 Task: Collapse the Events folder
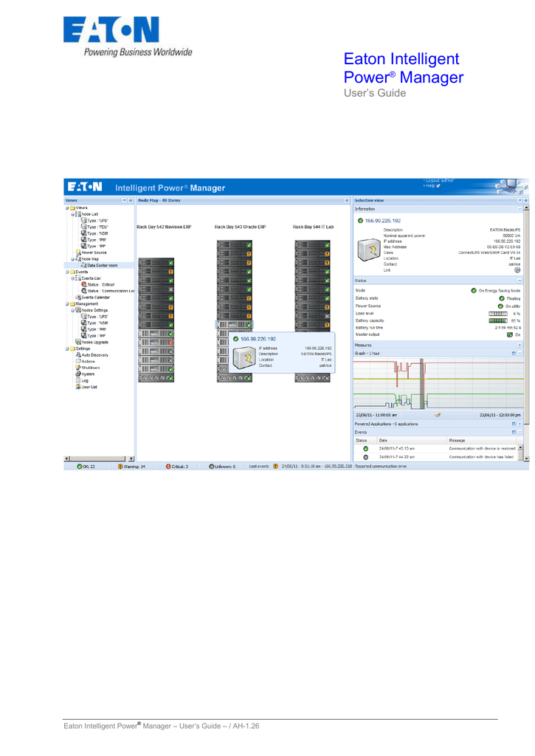[67, 272]
